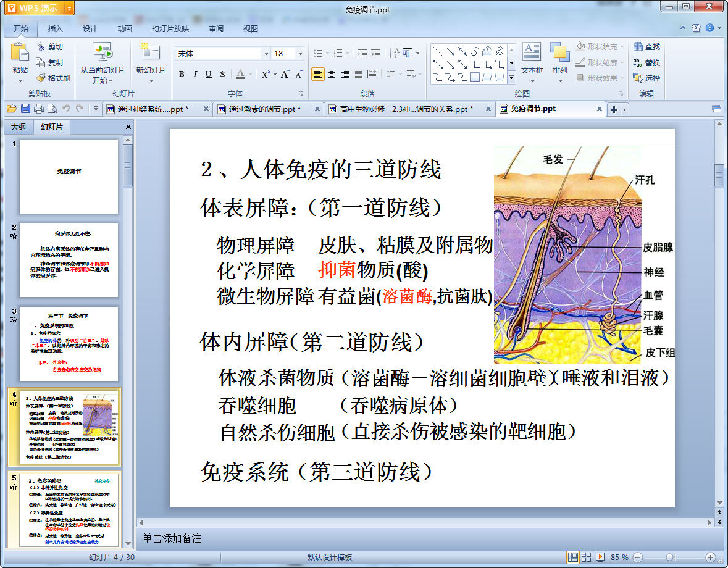Image resolution: width=728 pixels, height=568 pixels.
Task: Switch to the Outline (大纲) pane tab
Action: 19,127
